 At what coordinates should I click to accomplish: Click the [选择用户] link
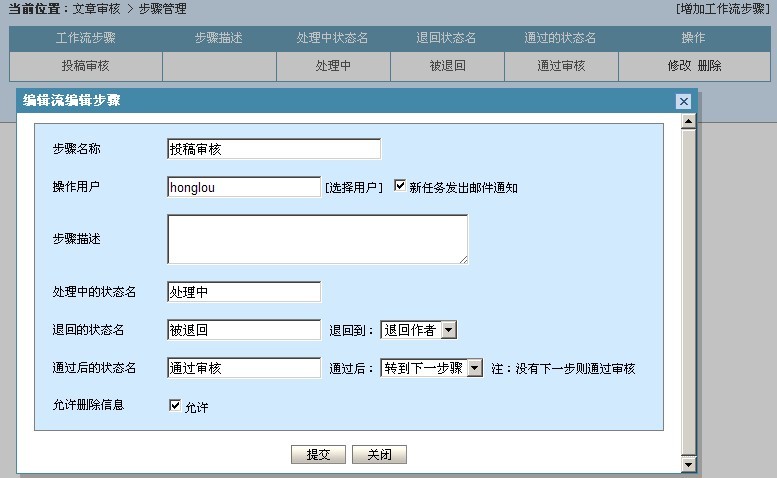click(354, 187)
